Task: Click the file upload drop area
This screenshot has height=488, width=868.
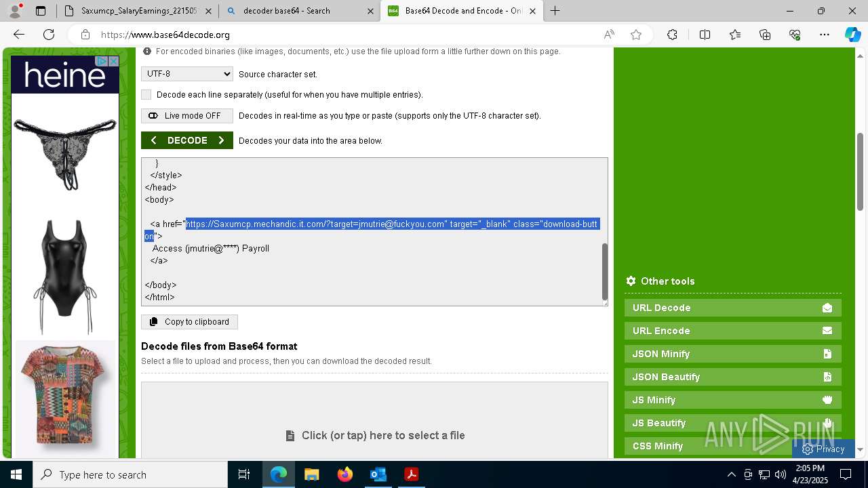Action: 374,420
